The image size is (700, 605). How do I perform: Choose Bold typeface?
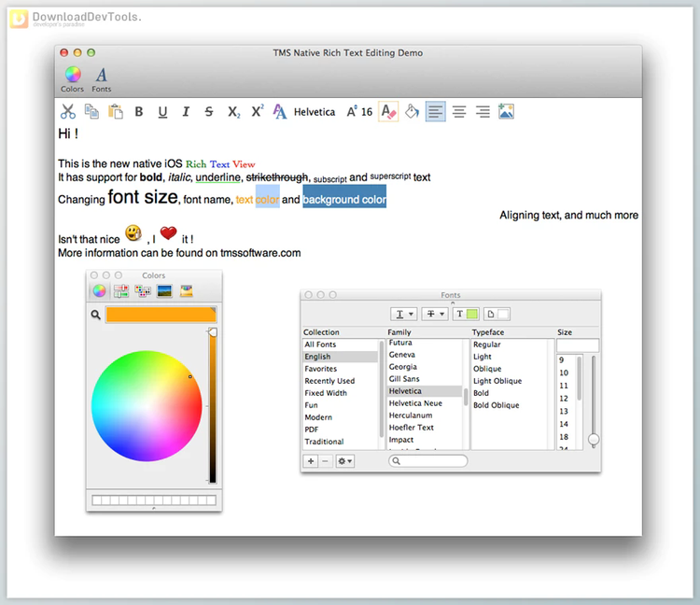click(x=509, y=393)
